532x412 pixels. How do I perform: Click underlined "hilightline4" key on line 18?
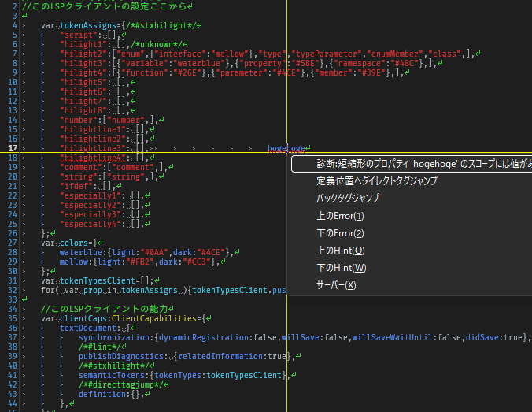point(93,158)
